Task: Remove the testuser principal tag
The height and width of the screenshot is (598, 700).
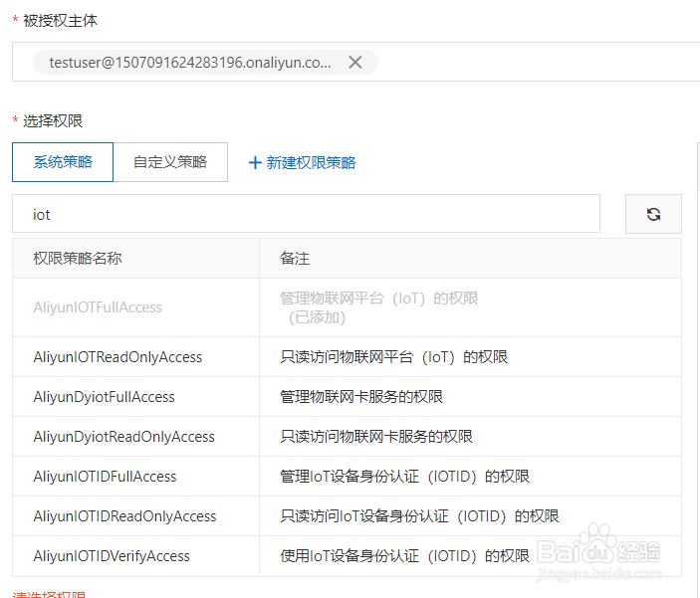Action: [354, 62]
